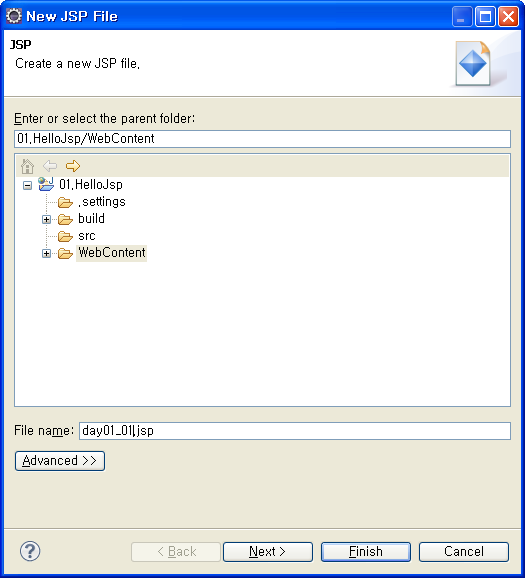Click the WebContent folder icon
This screenshot has height=578, width=525.
pyautogui.click(x=65, y=254)
